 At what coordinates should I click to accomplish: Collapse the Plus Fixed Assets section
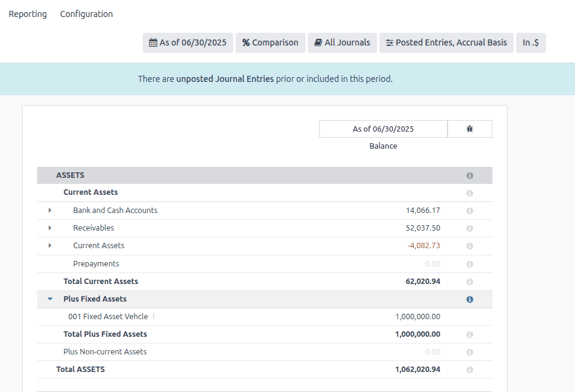[50, 299]
